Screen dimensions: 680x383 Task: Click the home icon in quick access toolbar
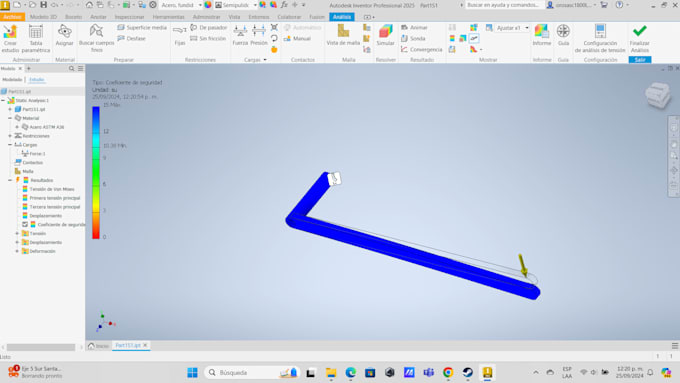coord(89,5)
